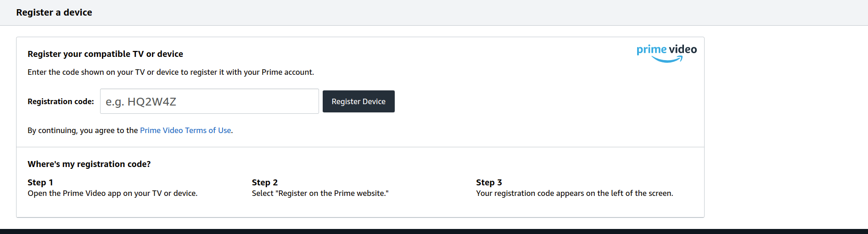The image size is (868, 234).
Task: Click the Register Device button
Action: [x=358, y=101]
